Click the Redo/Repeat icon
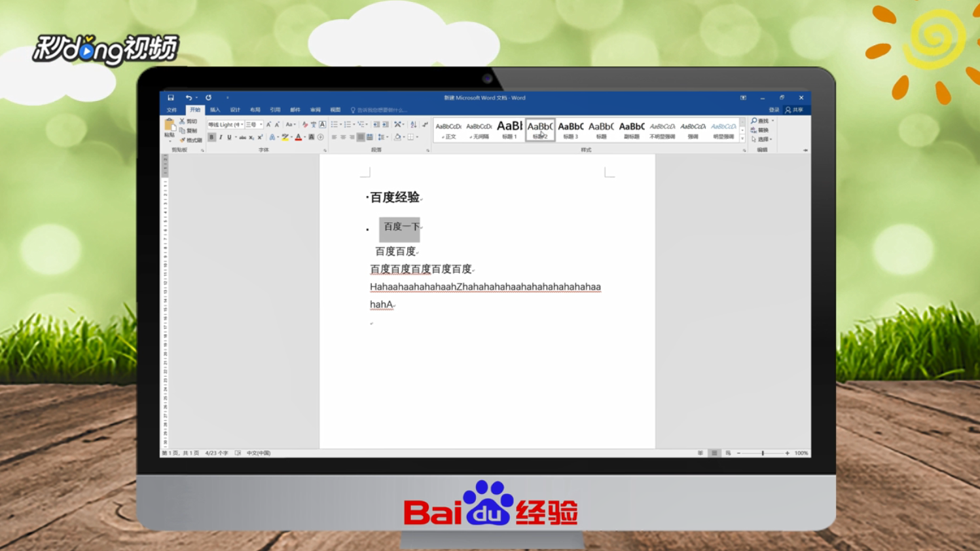The height and width of the screenshot is (551, 980). click(208, 98)
